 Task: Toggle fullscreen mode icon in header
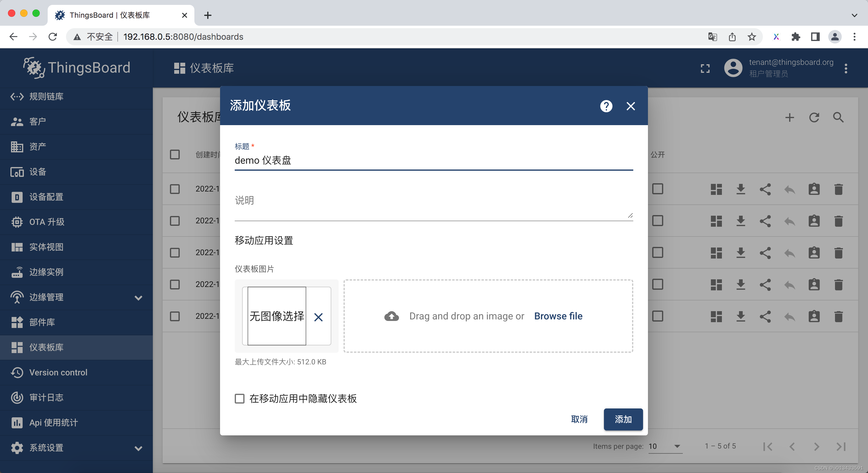click(705, 69)
